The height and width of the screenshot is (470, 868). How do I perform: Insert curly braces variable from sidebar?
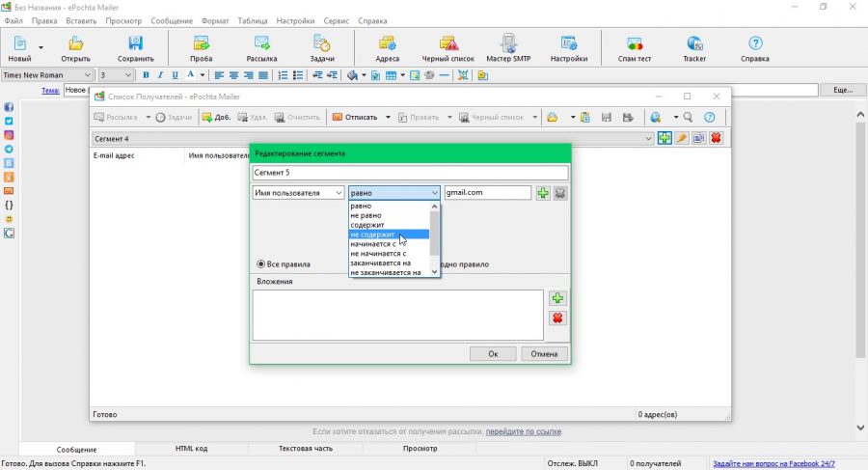click(x=9, y=205)
